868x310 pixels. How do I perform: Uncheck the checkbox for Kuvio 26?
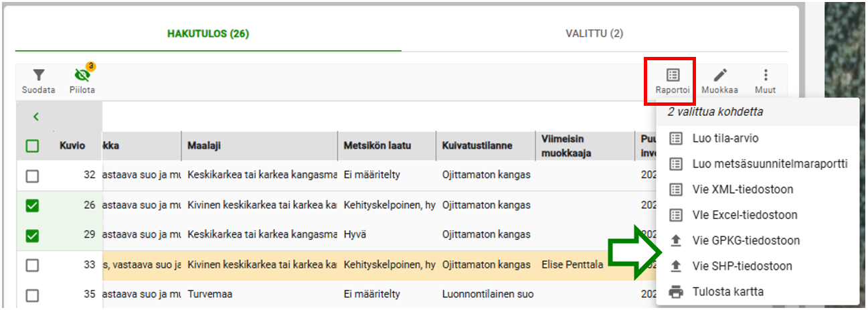(32, 206)
